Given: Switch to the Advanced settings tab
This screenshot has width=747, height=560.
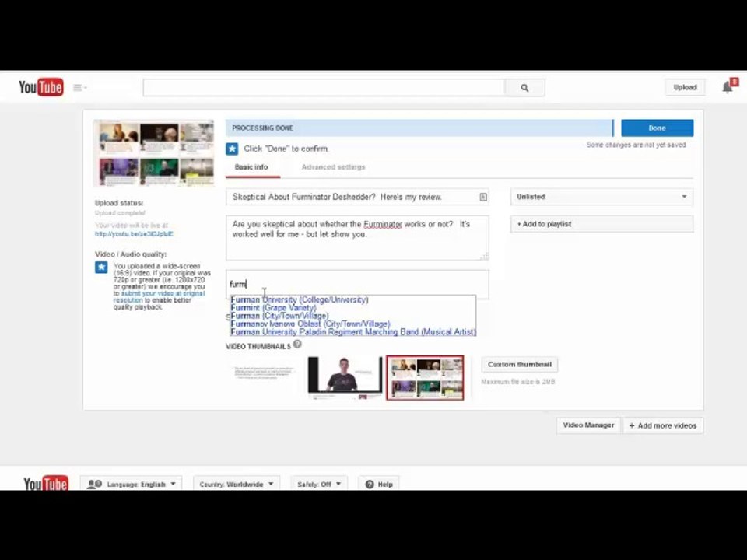Looking at the screenshot, I should 333,167.
